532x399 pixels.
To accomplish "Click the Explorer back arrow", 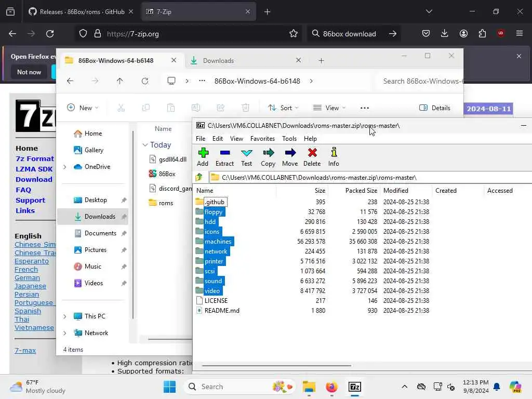I will click(70, 81).
